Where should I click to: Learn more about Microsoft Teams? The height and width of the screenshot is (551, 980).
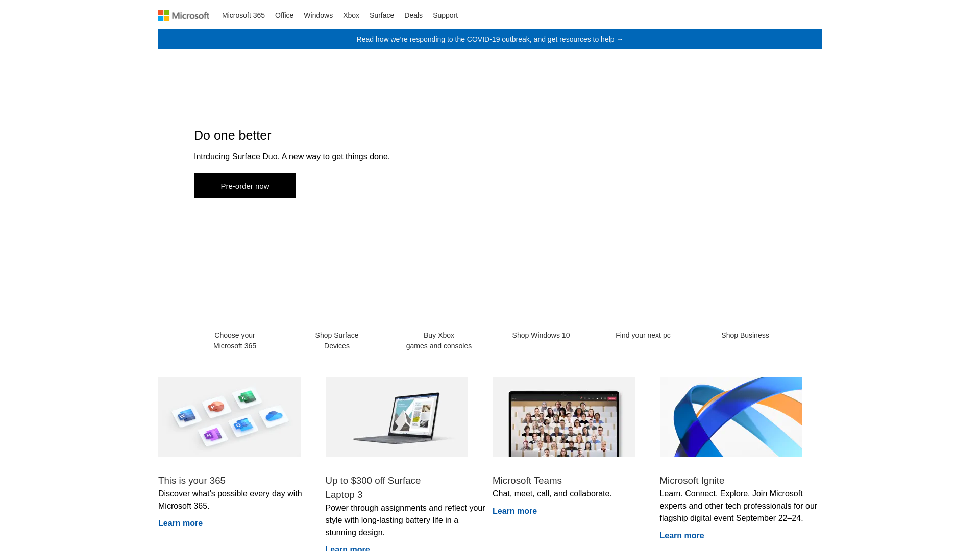(514, 511)
